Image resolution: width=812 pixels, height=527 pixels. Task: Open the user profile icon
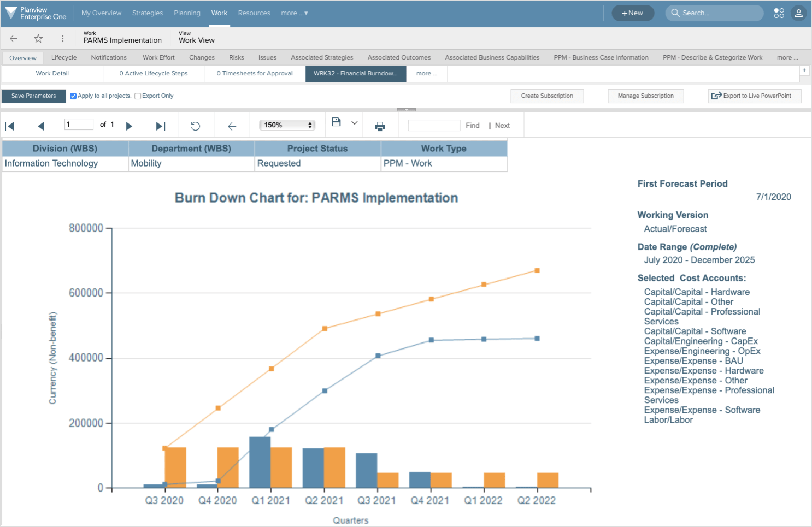[x=798, y=13]
